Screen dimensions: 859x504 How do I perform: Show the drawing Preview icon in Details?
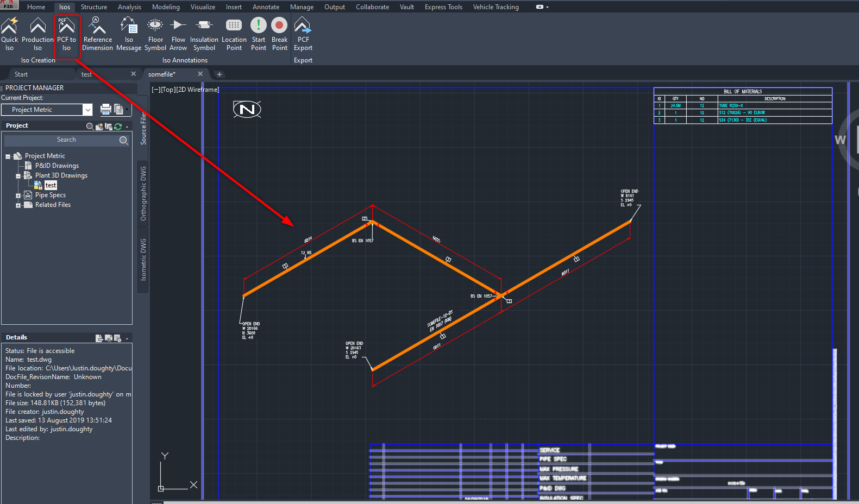(x=109, y=338)
